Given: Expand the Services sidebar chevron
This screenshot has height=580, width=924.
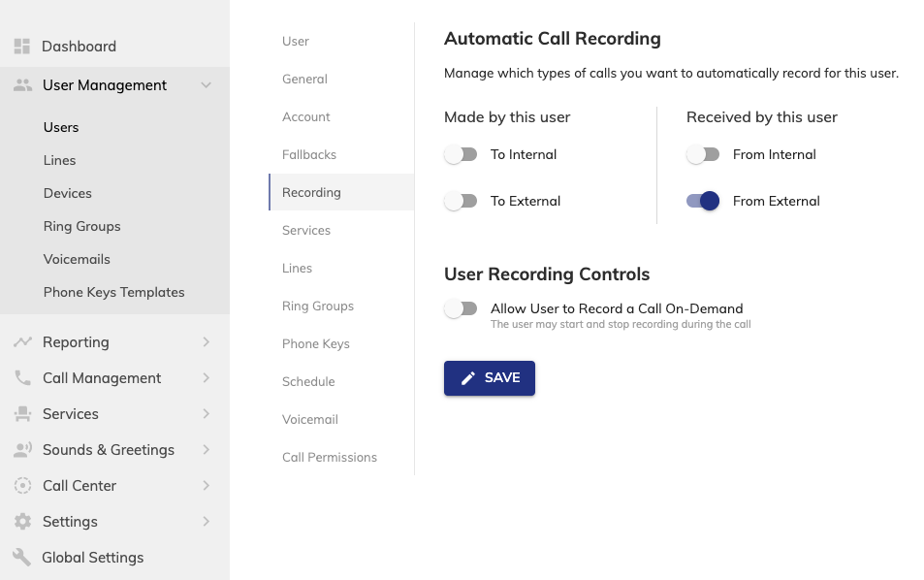Looking at the screenshot, I should click(x=206, y=414).
